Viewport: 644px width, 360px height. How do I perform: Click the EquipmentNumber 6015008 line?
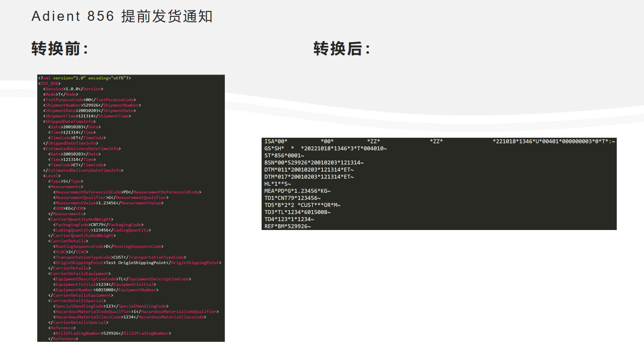pyautogui.click(x=106, y=290)
